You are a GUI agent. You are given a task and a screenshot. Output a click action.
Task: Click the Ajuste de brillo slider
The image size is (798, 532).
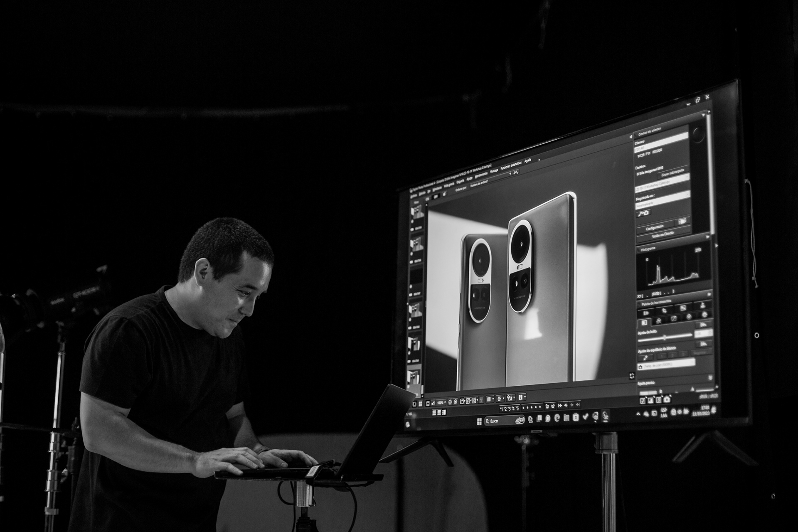[x=665, y=337]
